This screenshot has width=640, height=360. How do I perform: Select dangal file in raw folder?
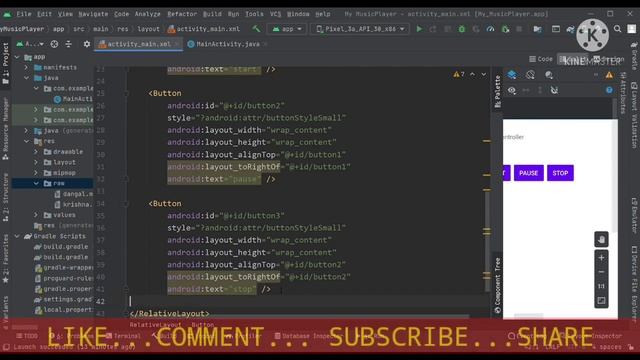pos(73,194)
